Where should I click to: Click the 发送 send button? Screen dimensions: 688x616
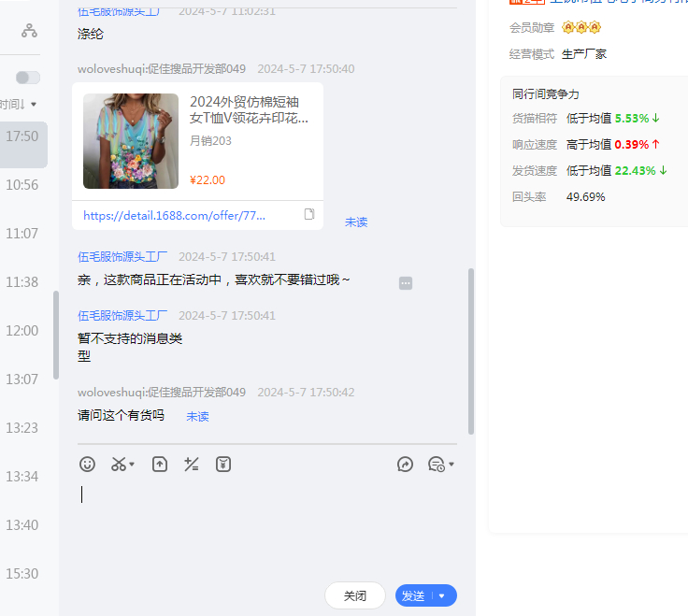coord(412,595)
